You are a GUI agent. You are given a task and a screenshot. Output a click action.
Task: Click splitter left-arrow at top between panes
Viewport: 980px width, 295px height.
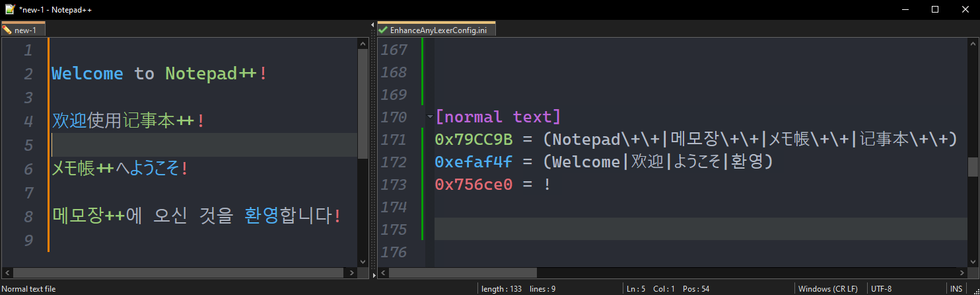pyautogui.click(x=373, y=24)
